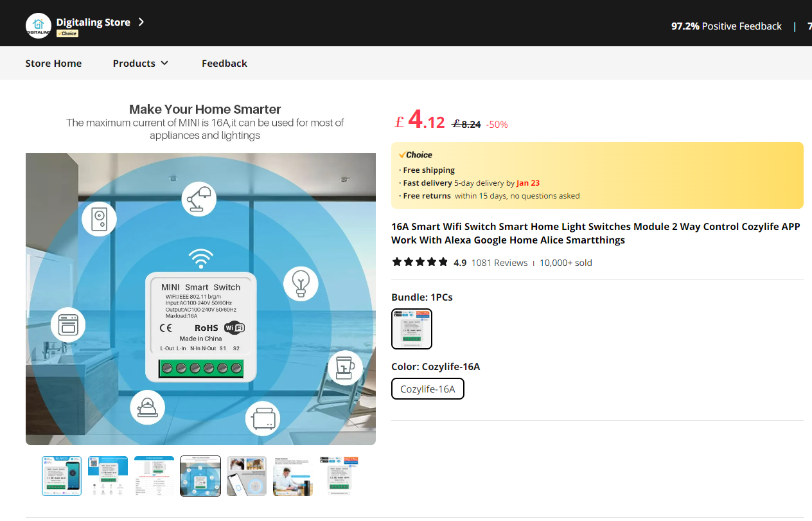Click the WiFi signal icon above the switch
Screen dimensions: 812x521
(200, 258)
